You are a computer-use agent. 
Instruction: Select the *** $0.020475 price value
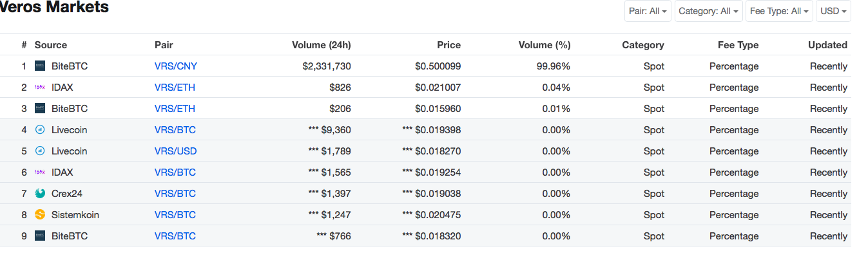point(431,215)
